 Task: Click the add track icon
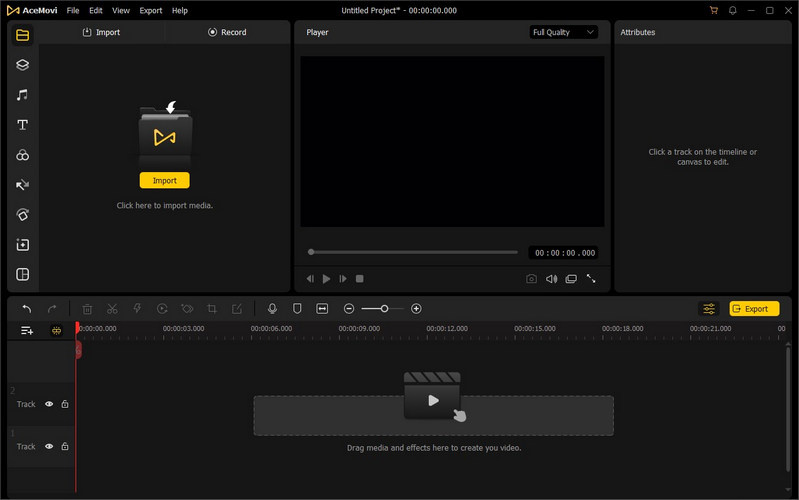pyautogui.click(x=27, y=330)
